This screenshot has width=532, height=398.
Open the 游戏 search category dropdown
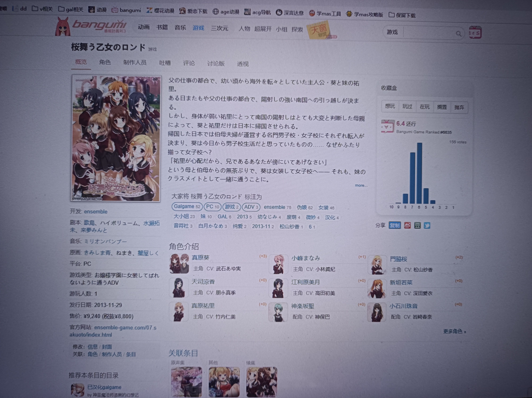(392, 32)
